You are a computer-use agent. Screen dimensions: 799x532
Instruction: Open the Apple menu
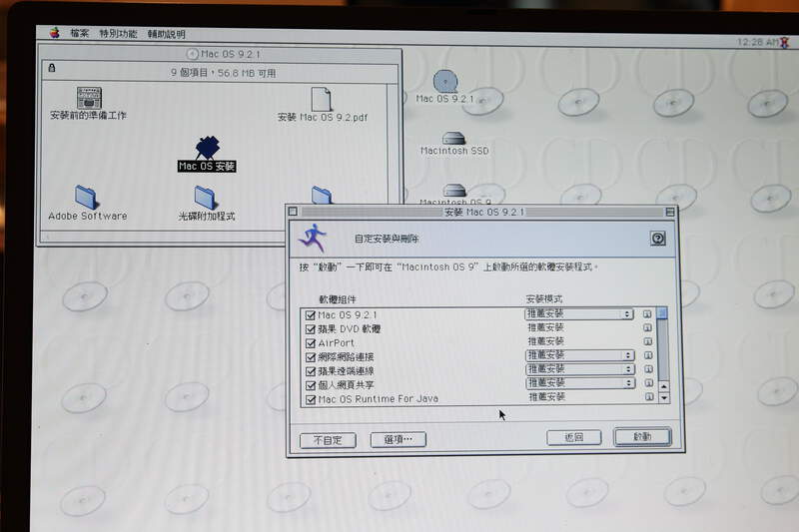tap(55, 33)
